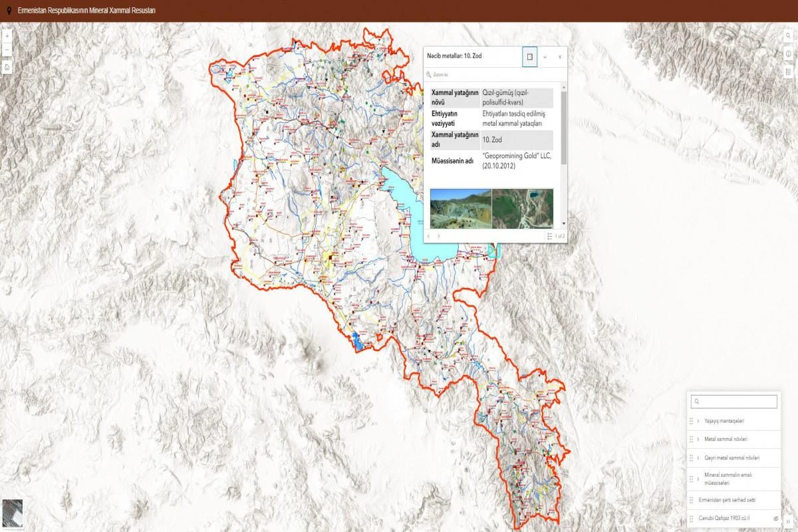Expand Qeyri metal xammal növləri group
The image size is (798, 532).
click(698, 458)
